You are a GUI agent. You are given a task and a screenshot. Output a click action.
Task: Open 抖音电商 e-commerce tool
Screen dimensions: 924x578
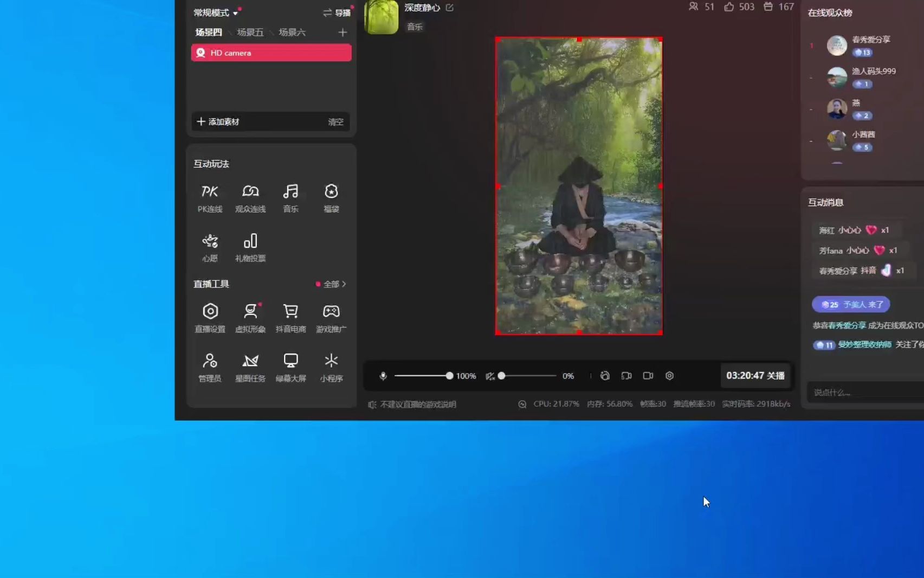click(291, 318)
